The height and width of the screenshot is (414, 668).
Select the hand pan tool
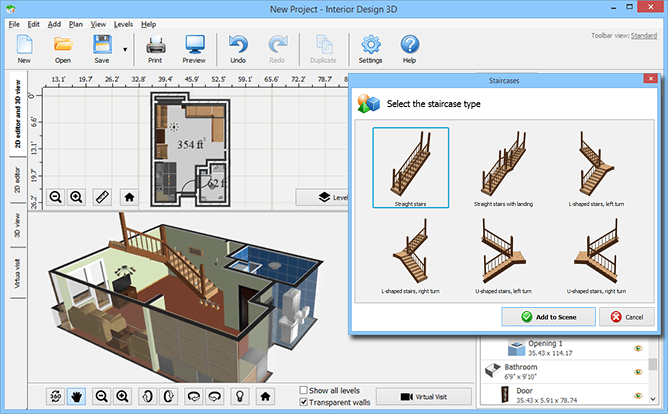[76, 397]
